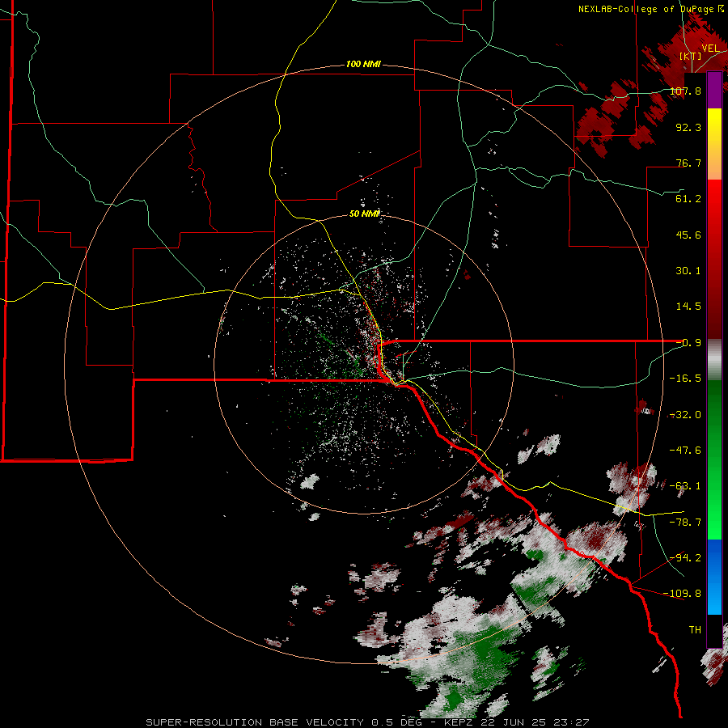Select the 45.6 scale value
Image resolution: width=728 pixels, height=728 pixels.
coord(688,235)
